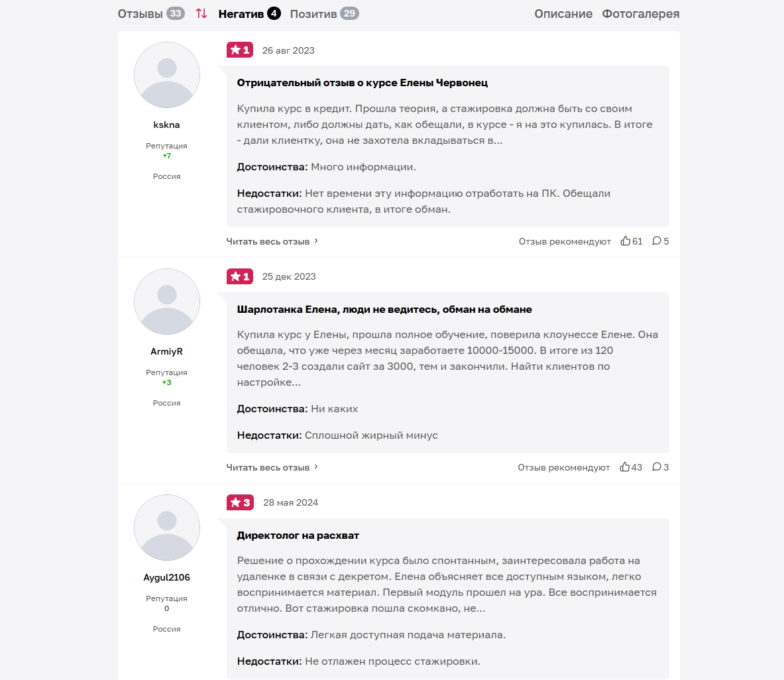The width and height of the screenshot is (784, 680).
Task: Open the Отзывы tab showing all 33 reviews
Action: point(140,13)
